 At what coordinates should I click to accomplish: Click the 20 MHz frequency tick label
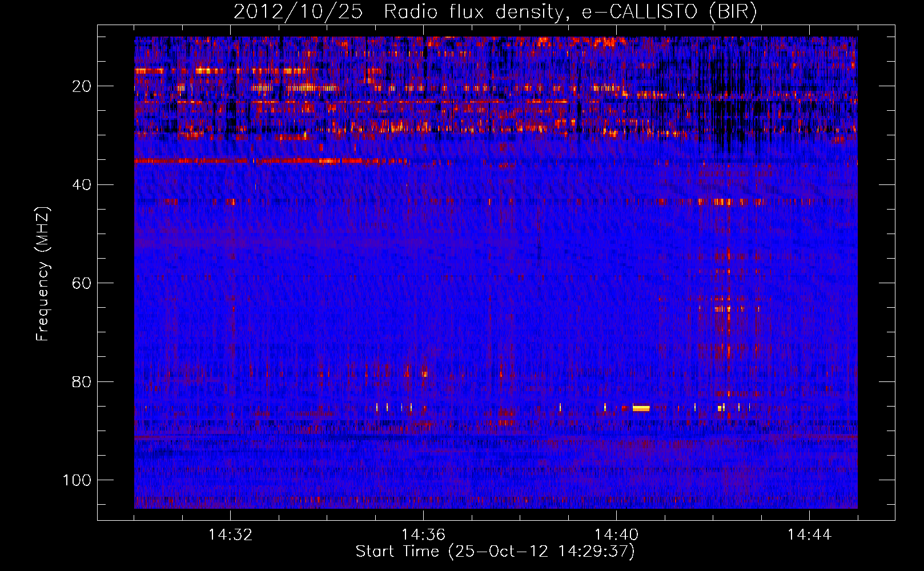point(82,86)
